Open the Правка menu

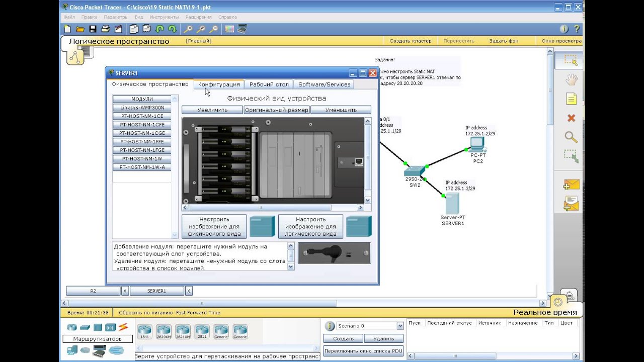[x=89, y=17]
